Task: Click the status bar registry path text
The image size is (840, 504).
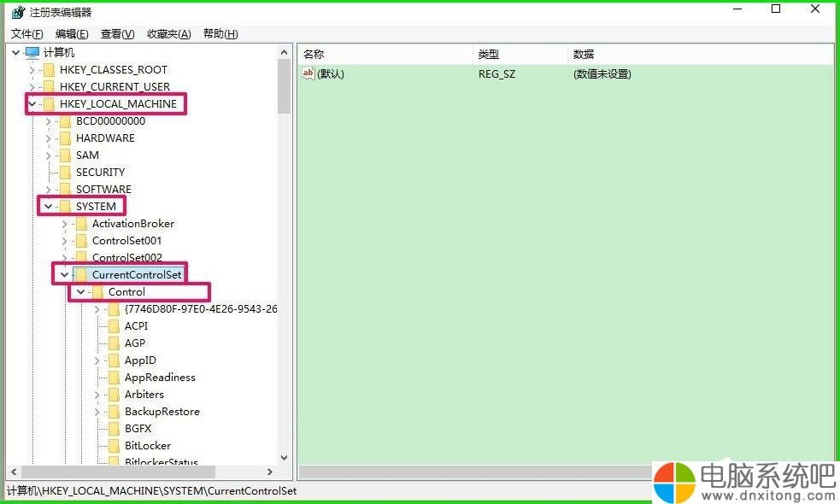Action: click(151, 490)
